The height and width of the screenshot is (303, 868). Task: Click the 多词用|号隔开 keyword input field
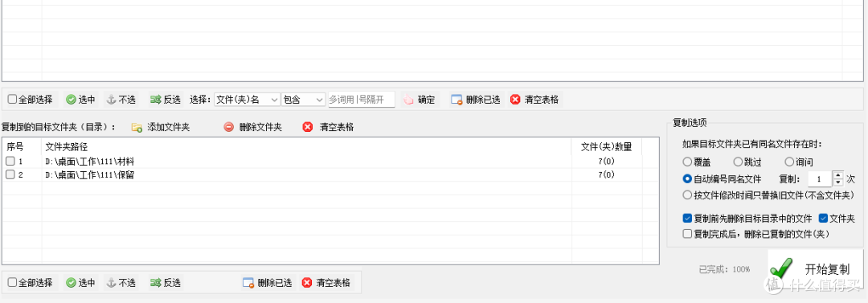point(362,100)
